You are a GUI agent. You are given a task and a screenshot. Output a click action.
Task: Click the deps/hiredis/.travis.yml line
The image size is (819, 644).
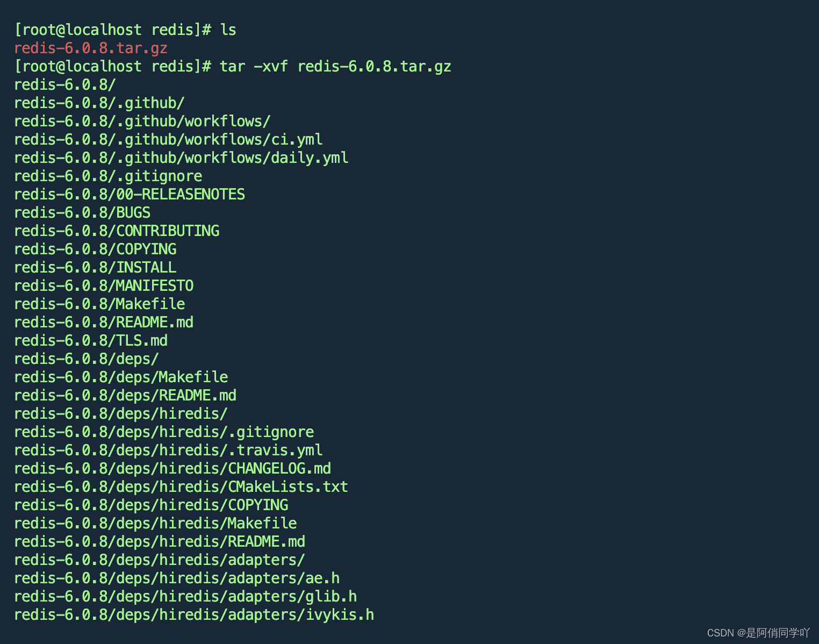point(168,450)
